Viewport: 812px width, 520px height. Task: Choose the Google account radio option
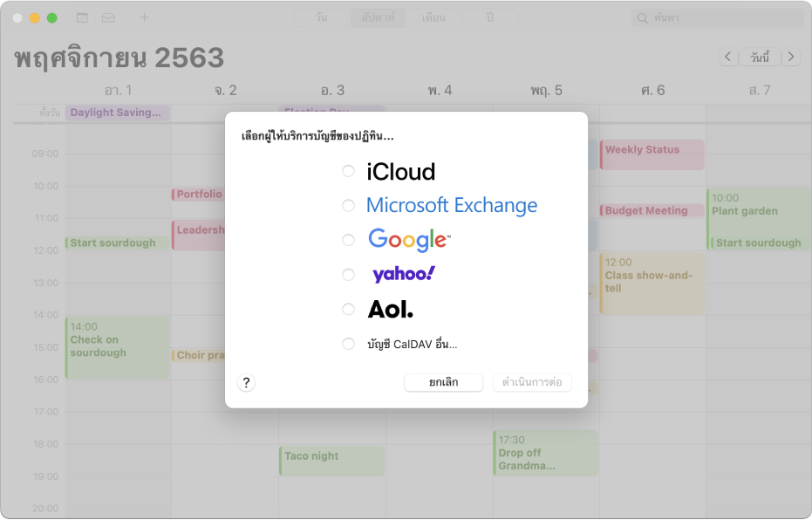[x=349, y=240]
